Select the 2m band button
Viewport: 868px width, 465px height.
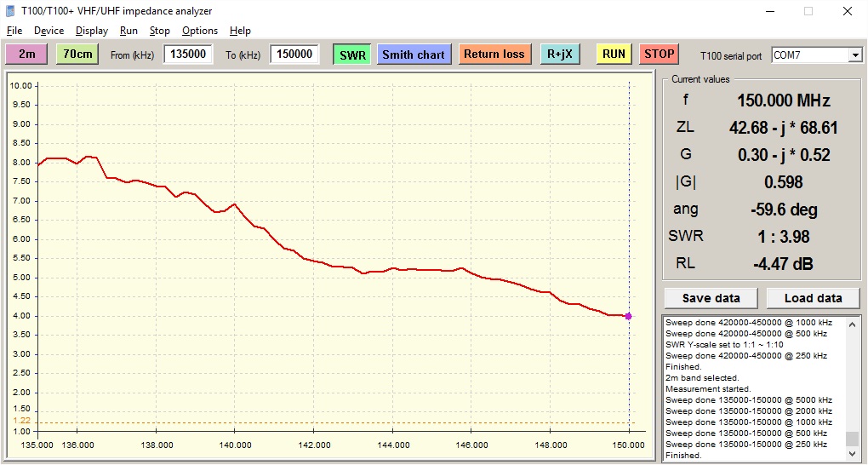pos(27,54)
